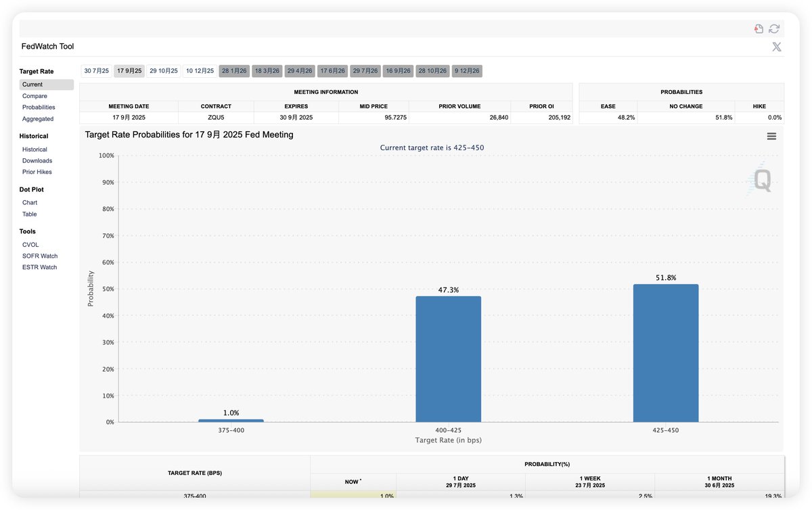Open Compare in the Target Rate sidebar
The width and height of the screenshot is (812, 510).
35,96
